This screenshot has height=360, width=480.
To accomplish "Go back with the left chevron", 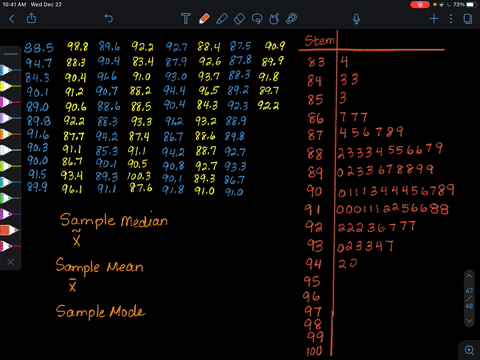I will [x=12, y=19].
